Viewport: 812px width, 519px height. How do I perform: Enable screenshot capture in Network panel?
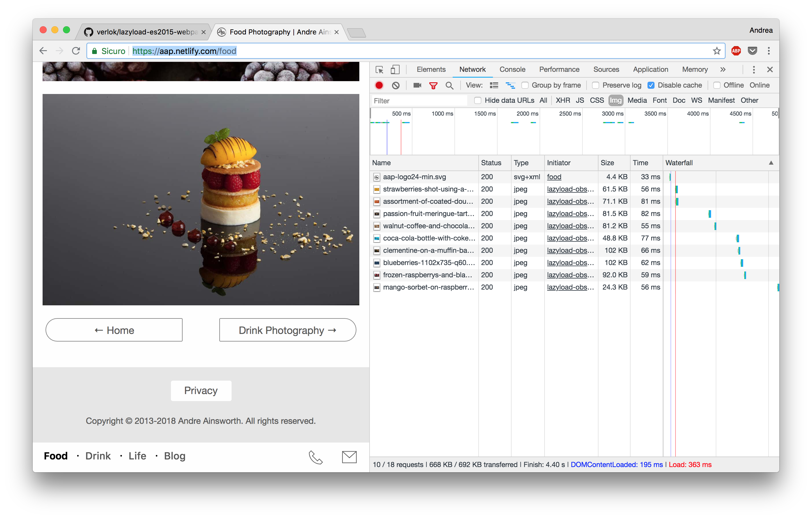click(417, 85)
